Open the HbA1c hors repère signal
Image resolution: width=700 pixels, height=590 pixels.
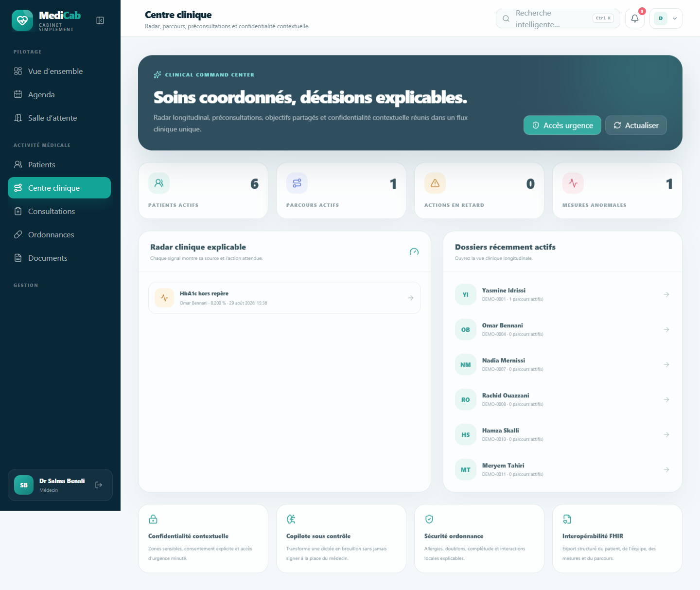(284, 298)
